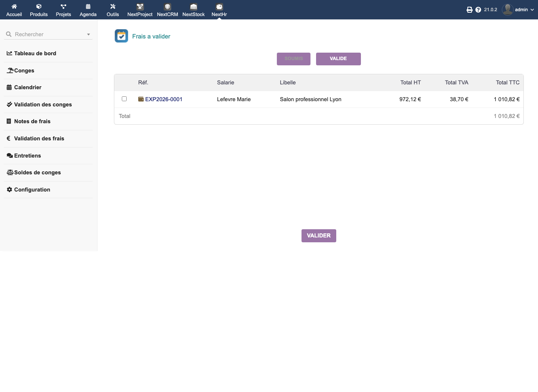Click the VALIDER button
This screenshot has height=392, width=538.
pos(319,236)
